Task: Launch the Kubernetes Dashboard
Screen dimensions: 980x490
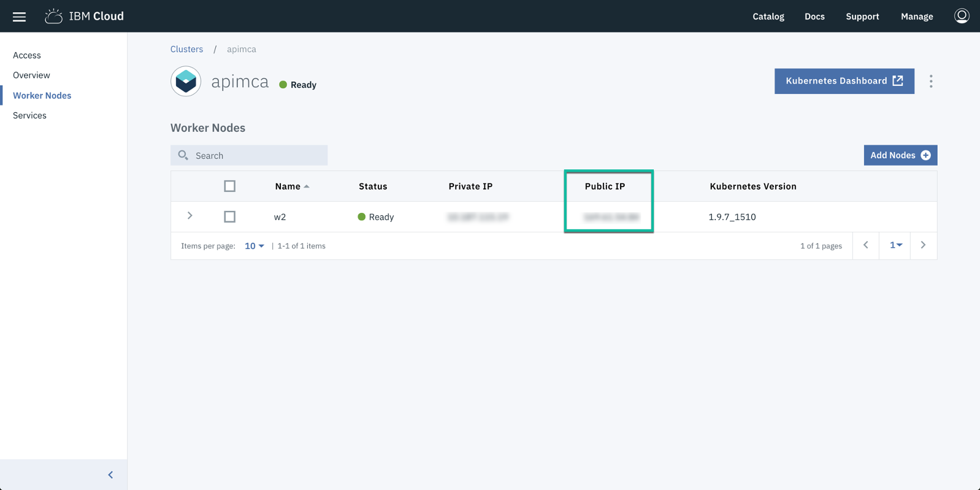Action: click(x=844, y=81)
